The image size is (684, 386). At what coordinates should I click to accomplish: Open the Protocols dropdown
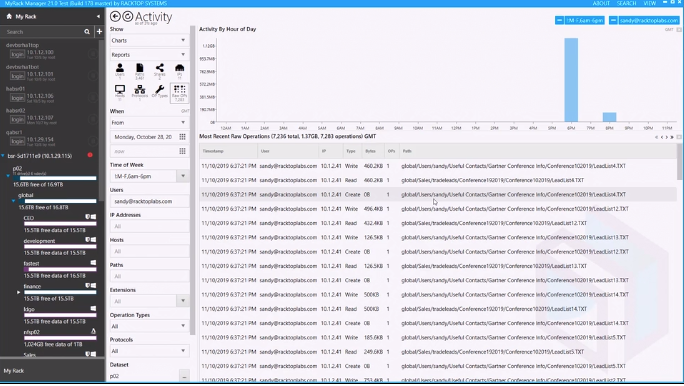click(149, 351)
